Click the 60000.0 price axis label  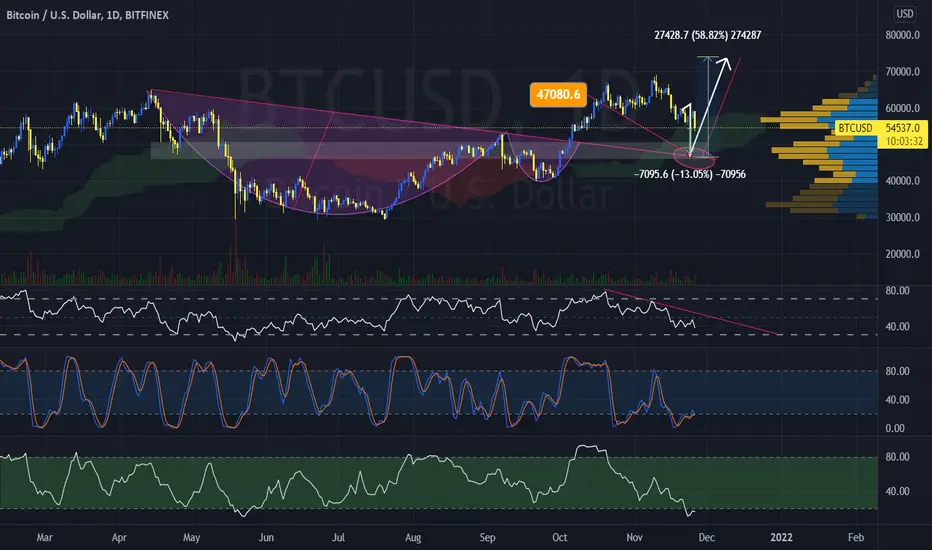click(902, 108)
